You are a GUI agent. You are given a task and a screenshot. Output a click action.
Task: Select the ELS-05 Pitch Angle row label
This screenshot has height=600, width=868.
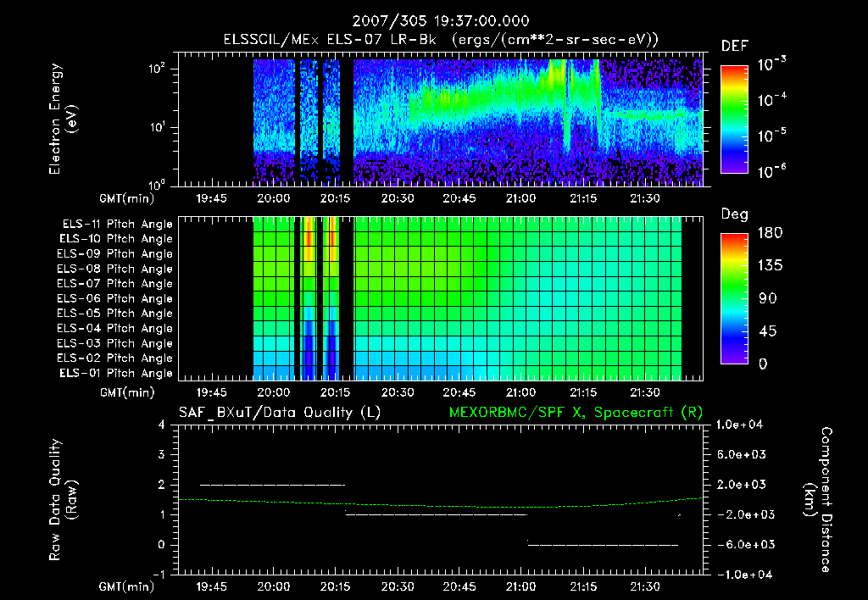tap(114, 314)
